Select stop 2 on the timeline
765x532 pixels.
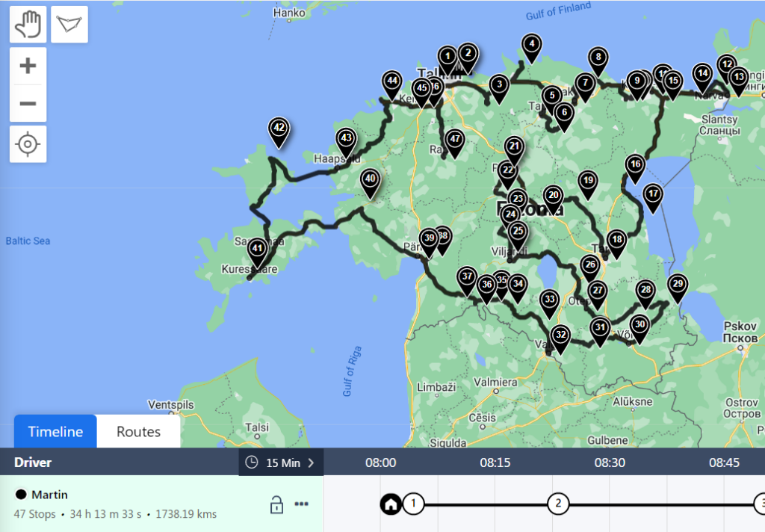pos(557,504)
